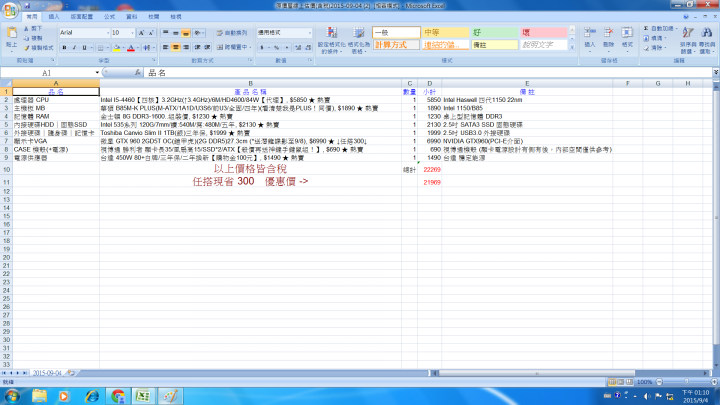The height and width of the screenshot is (405, 720).
Task: Open the Clear 清除 button
Action: (x=656, y=48)
